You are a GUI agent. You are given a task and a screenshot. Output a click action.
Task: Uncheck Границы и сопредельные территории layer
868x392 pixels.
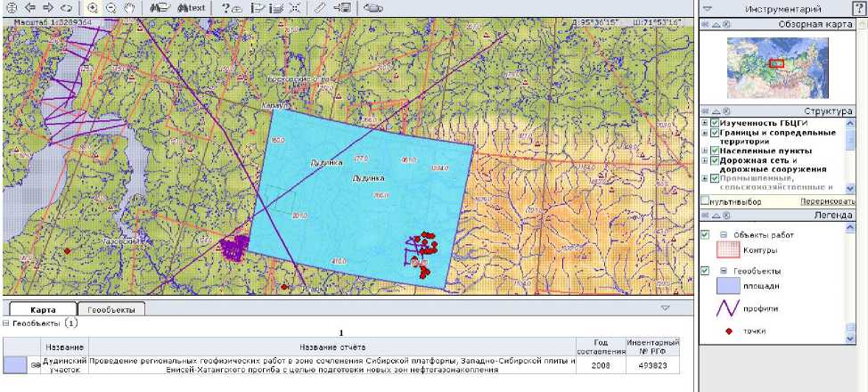coord(715,133)
